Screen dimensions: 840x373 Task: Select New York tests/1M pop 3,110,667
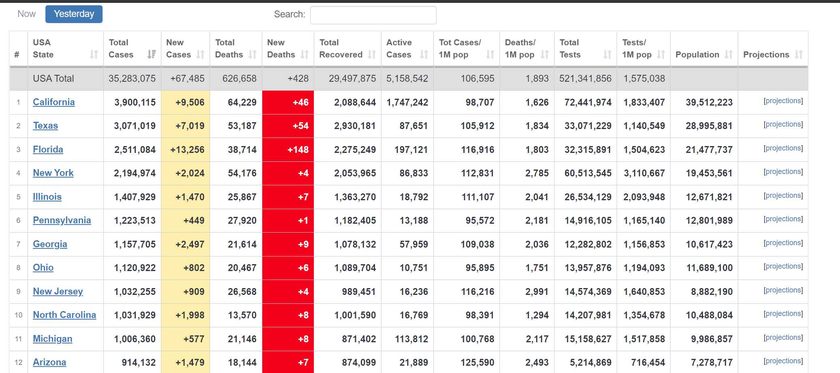point(643,173)
